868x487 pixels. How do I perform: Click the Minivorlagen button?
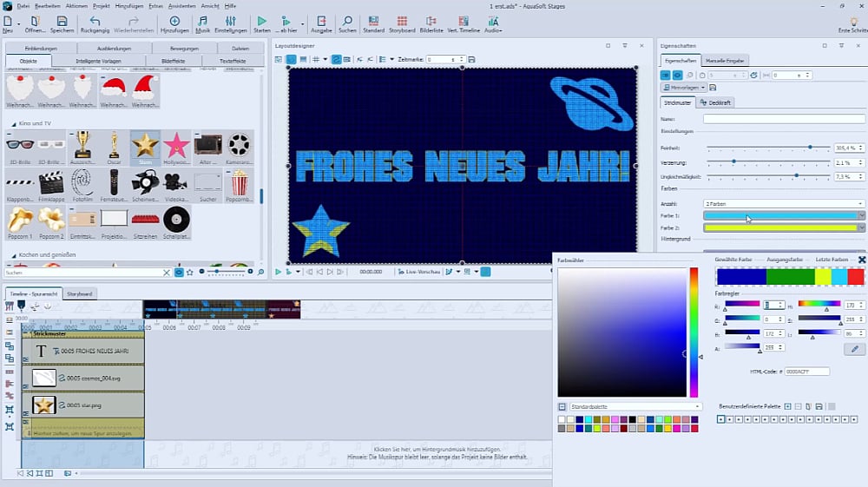[683, 88]
